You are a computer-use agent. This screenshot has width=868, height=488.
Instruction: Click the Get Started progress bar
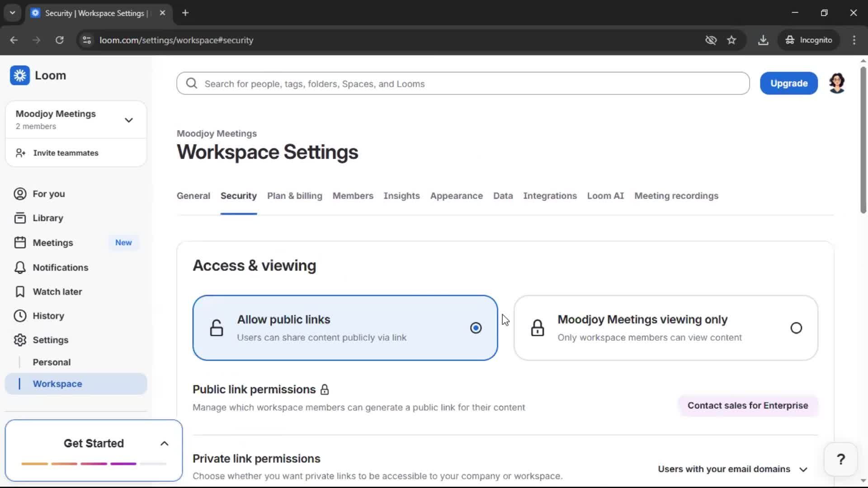pos(94,464)
